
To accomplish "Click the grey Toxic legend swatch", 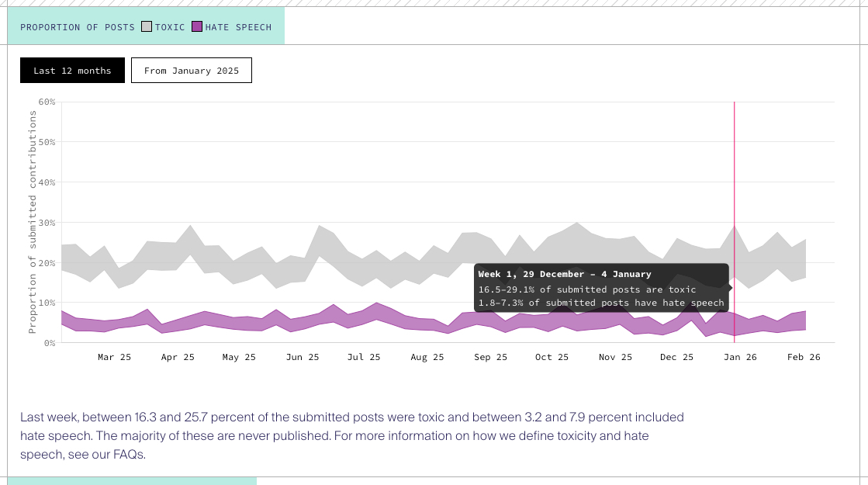I will point(147,27).
